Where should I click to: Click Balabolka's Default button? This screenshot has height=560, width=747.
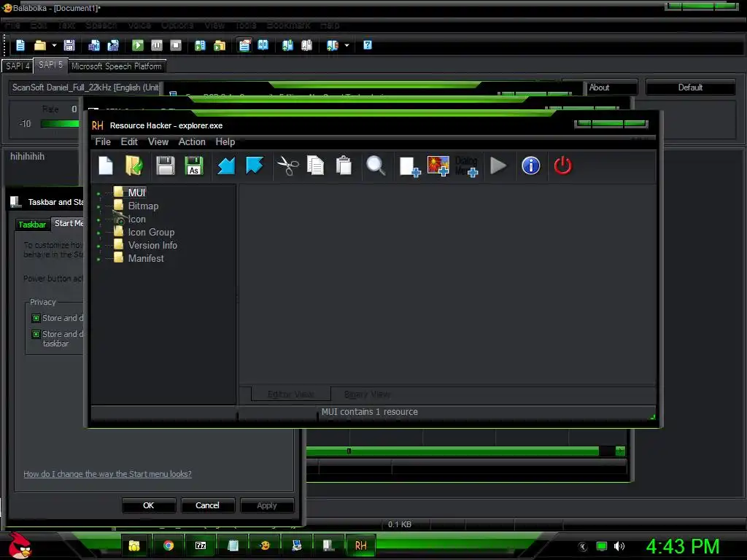690,87
